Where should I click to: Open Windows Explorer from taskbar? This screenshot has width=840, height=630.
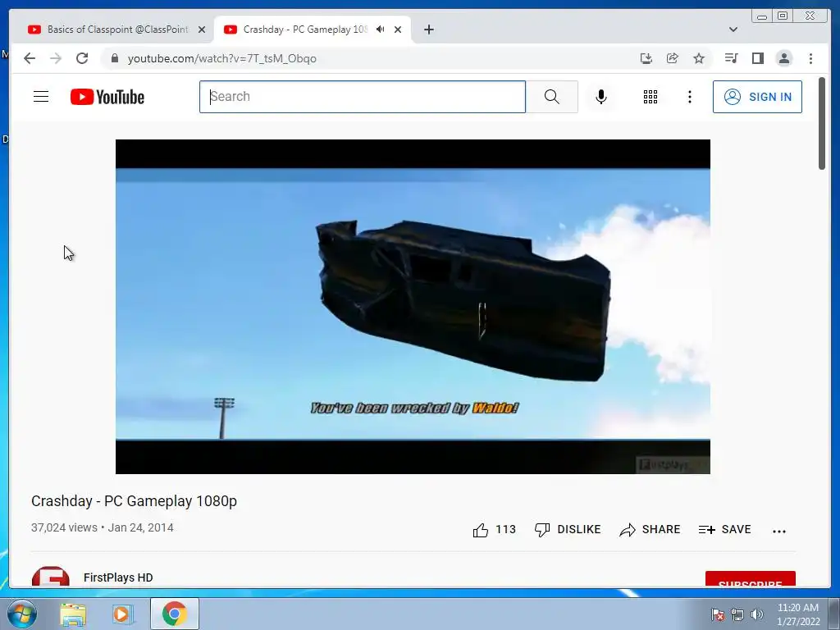[x=73, y=614]
